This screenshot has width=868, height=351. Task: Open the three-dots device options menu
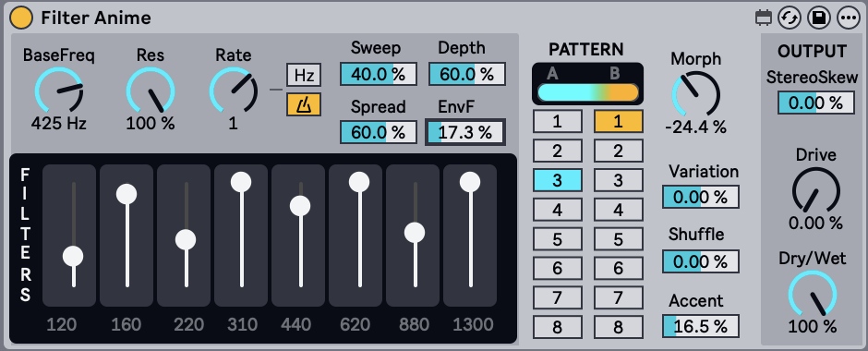847,18
